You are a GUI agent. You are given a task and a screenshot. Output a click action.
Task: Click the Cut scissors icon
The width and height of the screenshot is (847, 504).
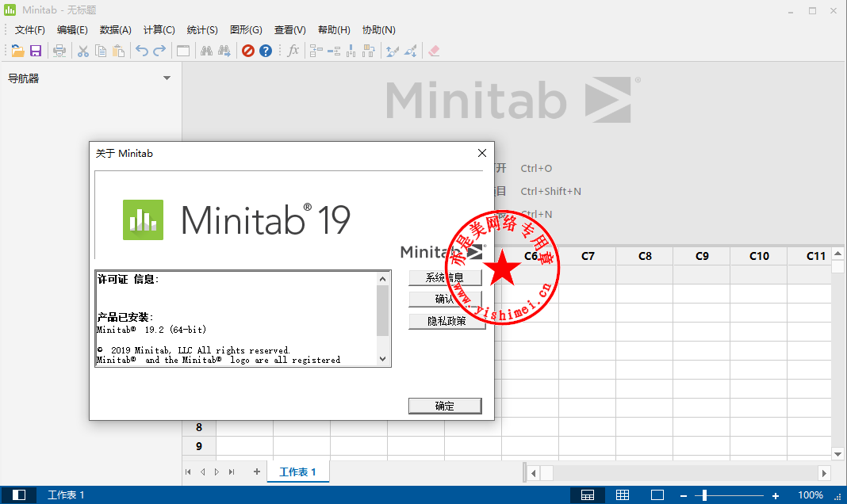82,51
